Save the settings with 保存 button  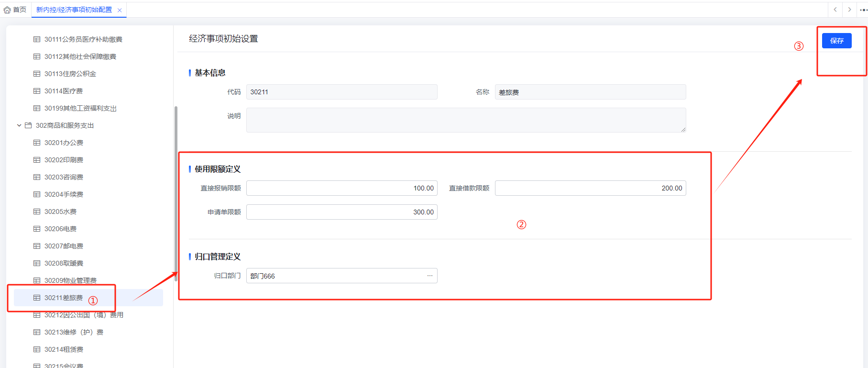pyautogui.click(x=836, y=41)
